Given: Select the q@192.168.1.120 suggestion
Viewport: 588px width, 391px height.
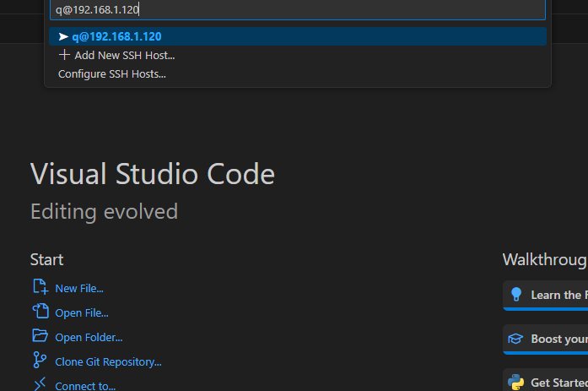Looking at the screenshot, I should (298, 36).
